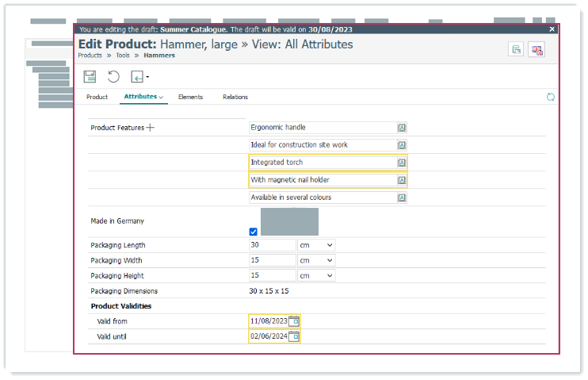Screen dimensions: 588x380
Task: Click the language flag icon top right
Action: 537,50
